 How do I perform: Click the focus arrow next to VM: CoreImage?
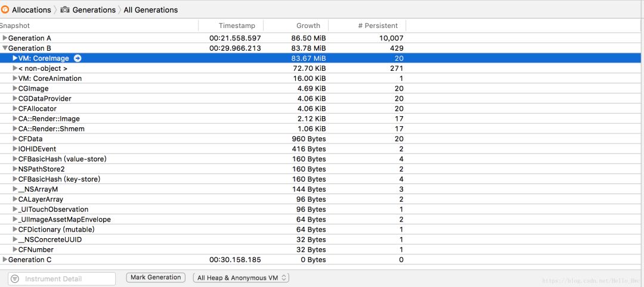[78, 58]
